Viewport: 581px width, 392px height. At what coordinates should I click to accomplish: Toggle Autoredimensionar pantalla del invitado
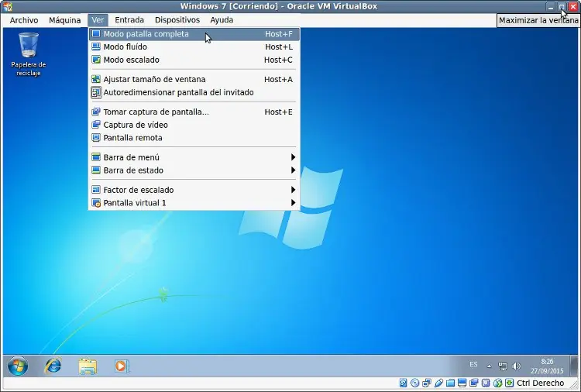click(194, 92)
